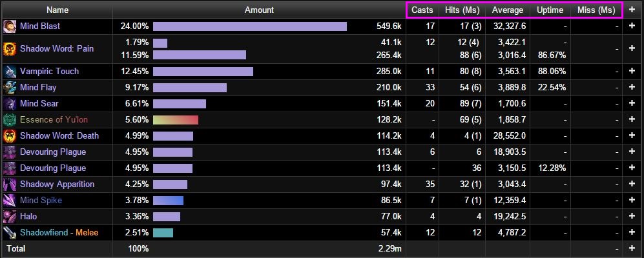Screen dimensions: 644x258
Task: Open the Shadowy Apparition ability link
Action: pyautogui.click(x=57, y=184)
